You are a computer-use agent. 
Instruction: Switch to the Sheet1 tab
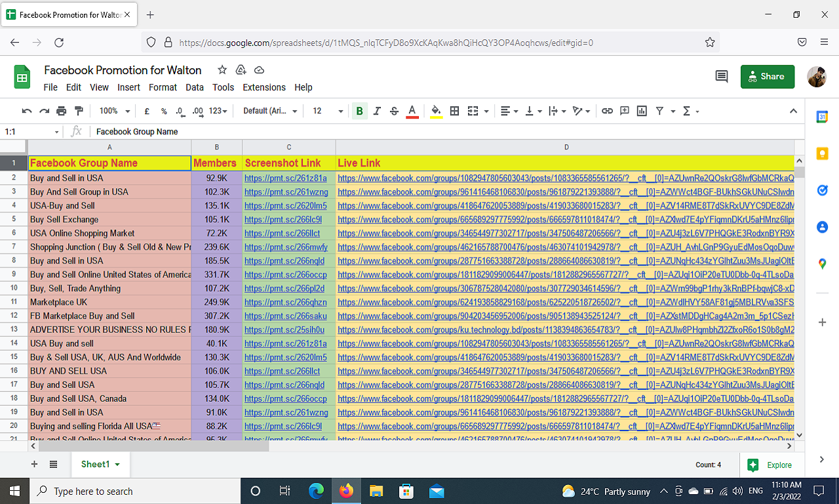[100, 464]
